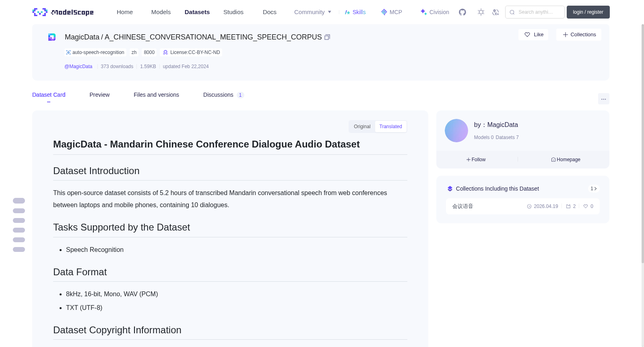Click the 8kHz, 16-bit, Mono, WAV (PCM) bullet
This screenshot has width=644, height=347.
112,294
